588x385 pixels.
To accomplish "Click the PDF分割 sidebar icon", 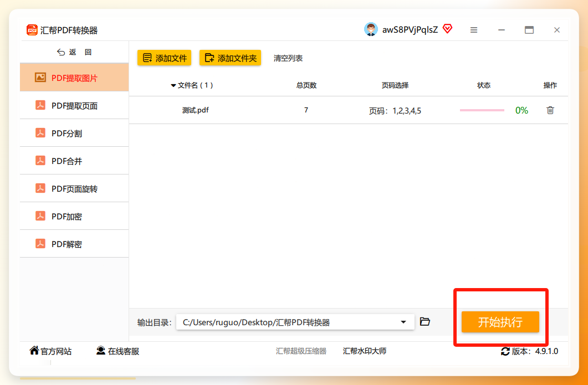I will 40,133.
